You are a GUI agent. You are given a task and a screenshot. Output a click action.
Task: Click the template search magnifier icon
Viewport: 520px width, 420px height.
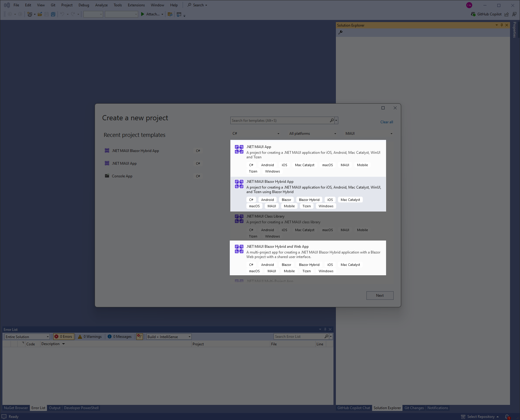(x=332, y=121)
